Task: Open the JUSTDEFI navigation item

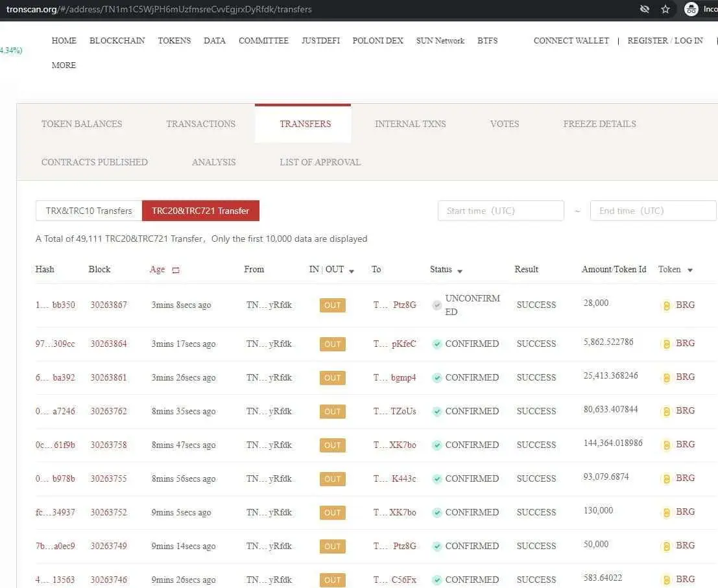Action: (320, 40)
